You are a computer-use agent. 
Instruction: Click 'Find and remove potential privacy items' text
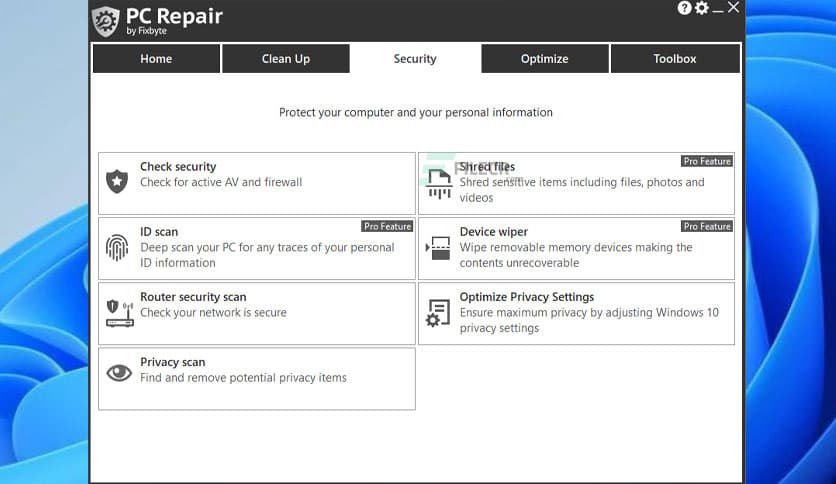[243, 378]
